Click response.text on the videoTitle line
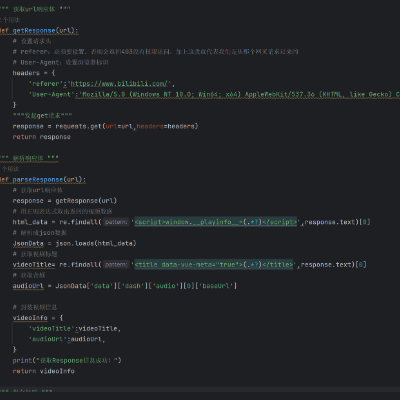The image size is (400, 400). point(327,265)
